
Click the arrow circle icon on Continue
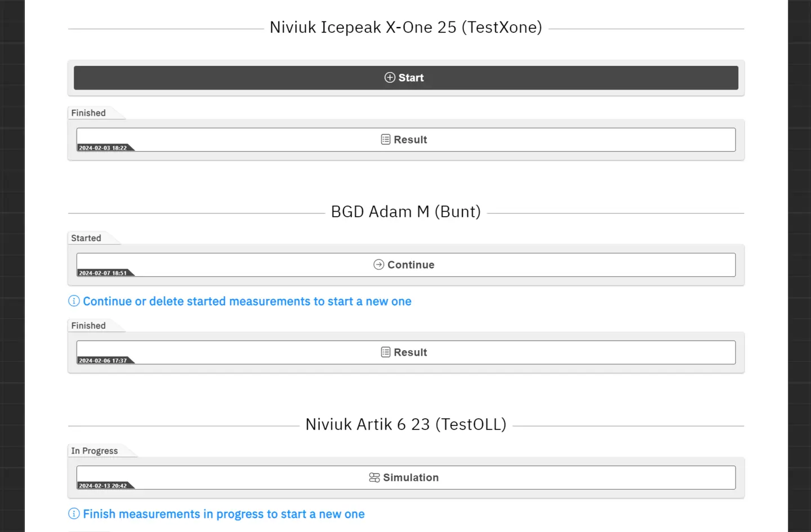[379, 265]
